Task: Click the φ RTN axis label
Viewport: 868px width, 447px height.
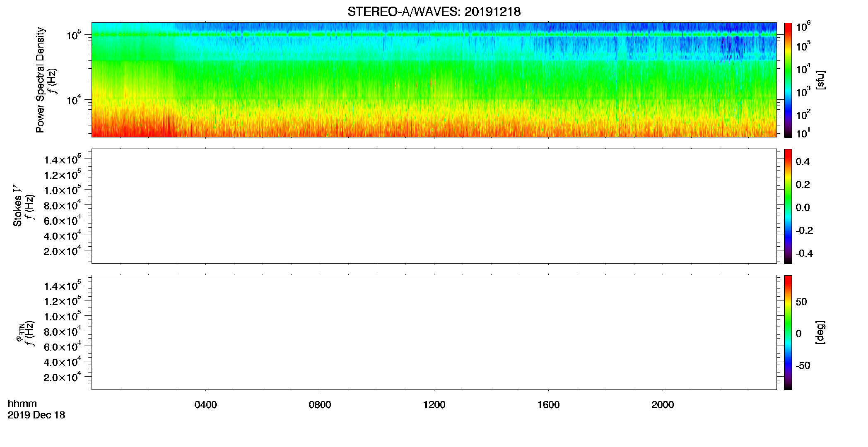Action: 19,333
